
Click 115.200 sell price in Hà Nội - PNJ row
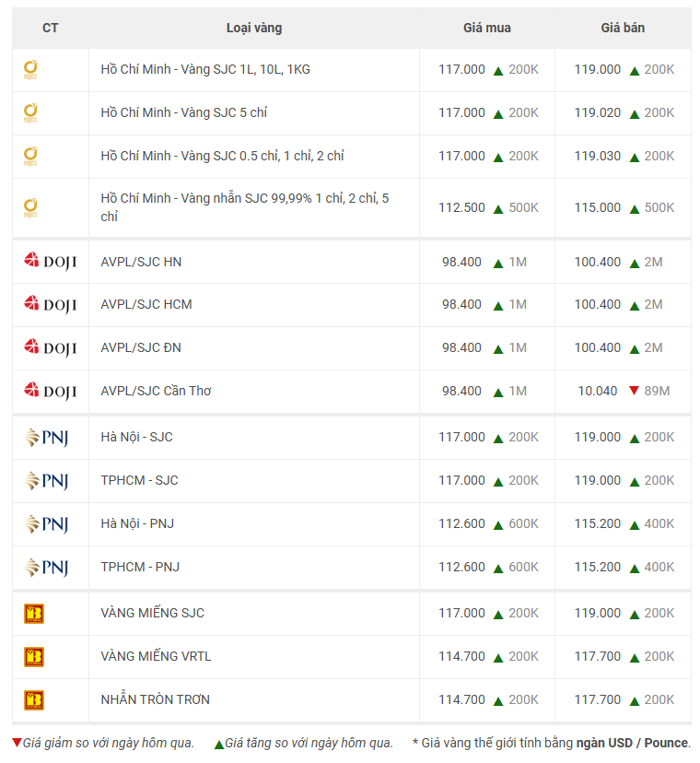[598, 524]
